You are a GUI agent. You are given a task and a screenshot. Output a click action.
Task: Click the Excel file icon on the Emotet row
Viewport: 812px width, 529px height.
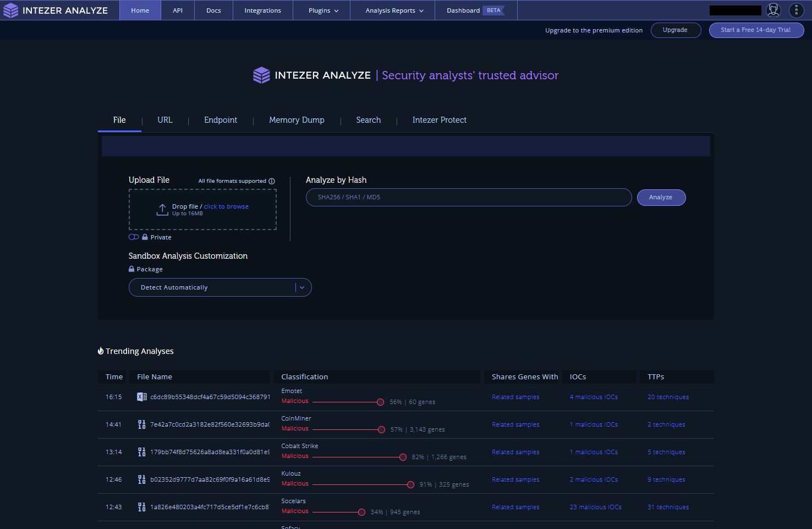coord(141,396)
